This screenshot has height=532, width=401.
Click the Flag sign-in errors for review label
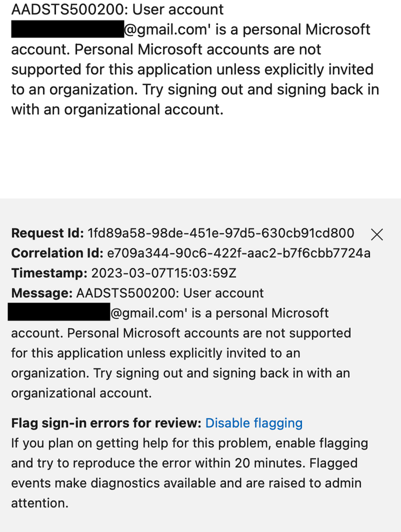(x=101, y=423)
